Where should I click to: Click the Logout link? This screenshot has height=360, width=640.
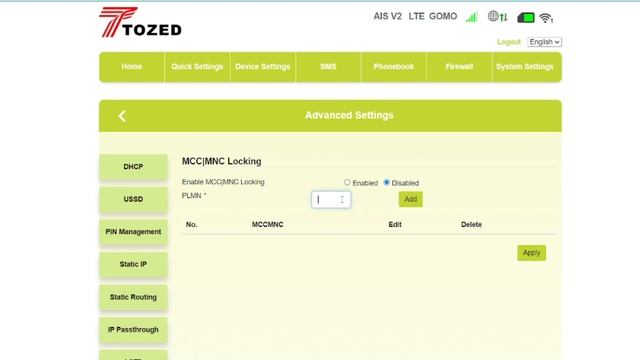[x=509, y=42]
